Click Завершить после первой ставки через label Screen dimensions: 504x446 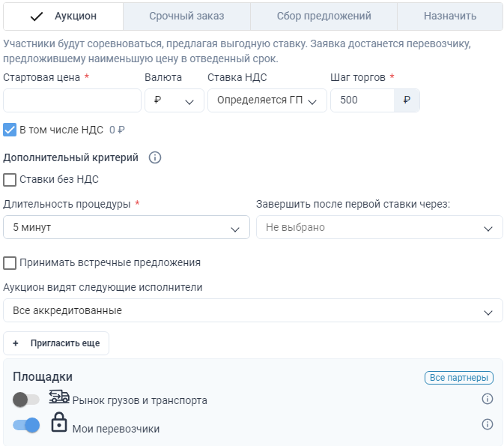pos(353,205)
